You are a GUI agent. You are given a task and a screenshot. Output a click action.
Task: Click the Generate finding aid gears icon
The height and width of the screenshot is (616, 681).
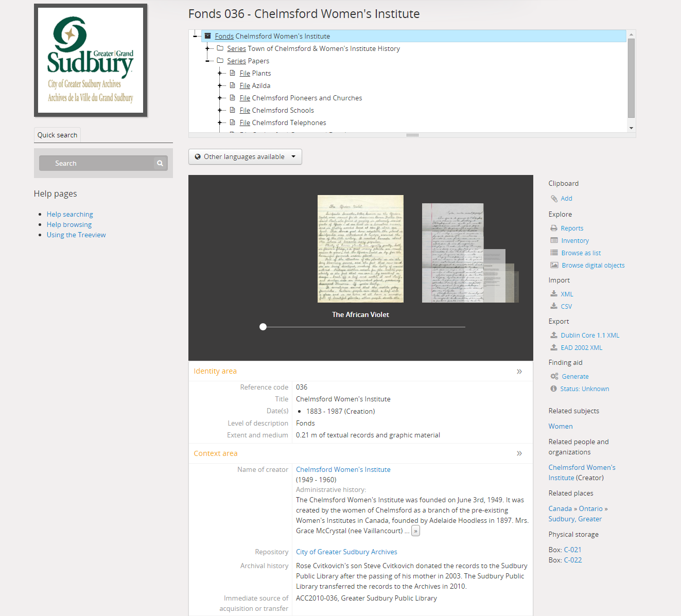pos(554,376)
